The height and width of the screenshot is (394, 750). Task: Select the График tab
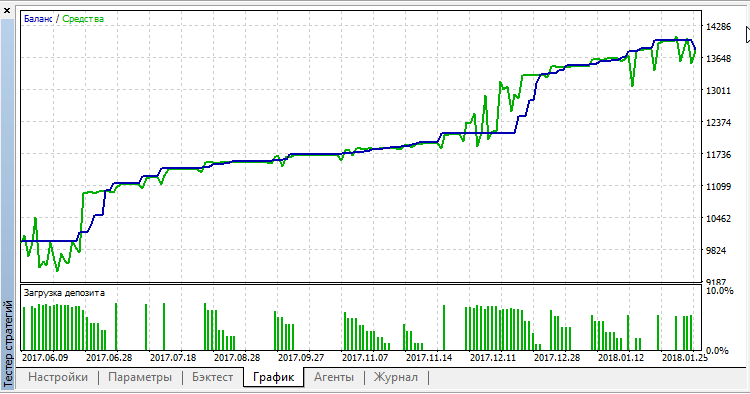point(273,377)
